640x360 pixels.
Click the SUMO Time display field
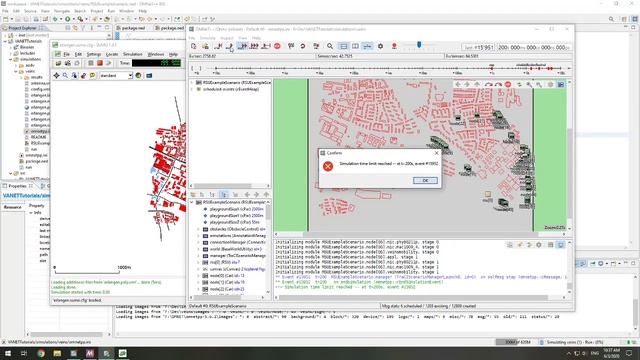click(x=156, y=63)
